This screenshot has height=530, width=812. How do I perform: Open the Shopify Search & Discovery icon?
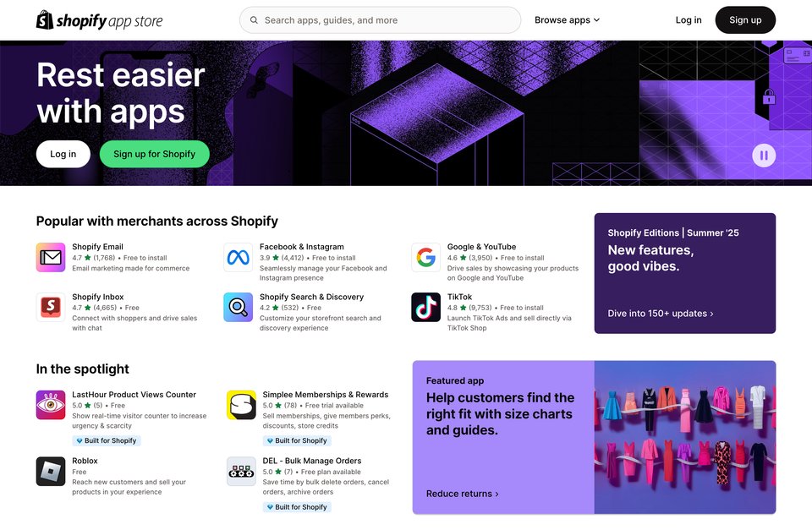click(239, 307)
